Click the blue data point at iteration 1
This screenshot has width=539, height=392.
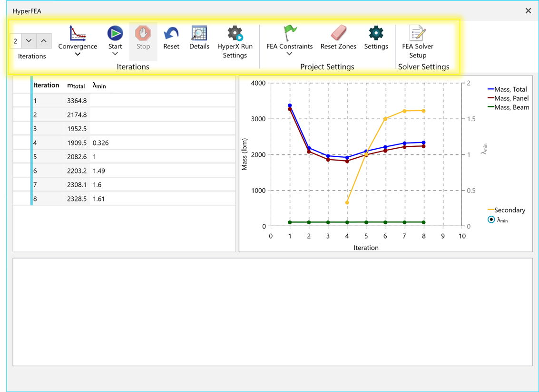click(x=290, y=105)
